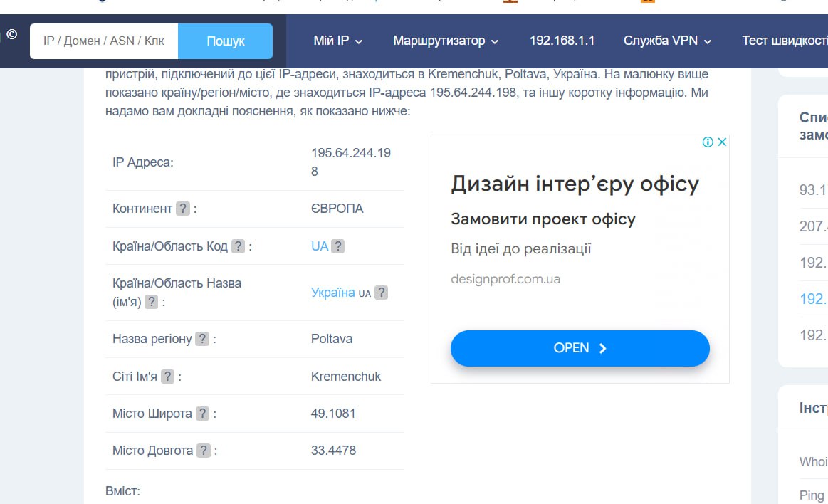Click the OPEN button in the ad
Image resolution: width=828 pixels, height=504 pixels.
pyautogui.click(x=580, y=348)
